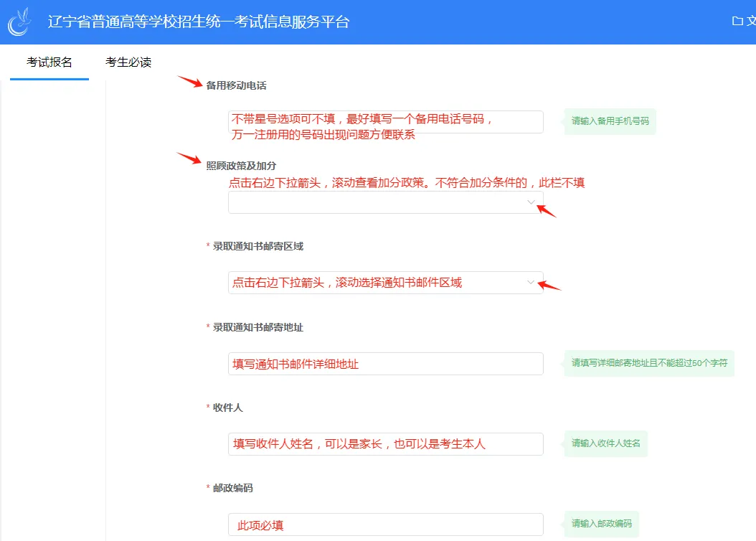
Task: Click the folder icon in the header's right corner
Action: (737, 21)
